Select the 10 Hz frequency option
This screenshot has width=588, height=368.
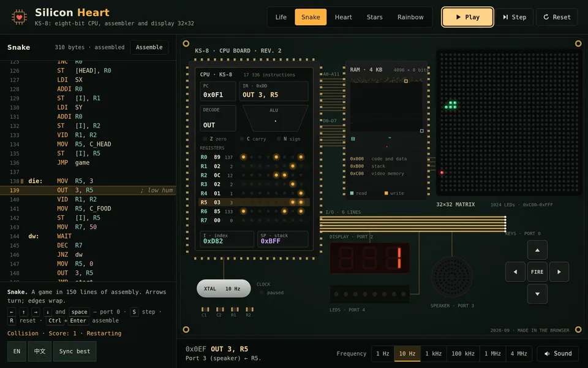407,353
